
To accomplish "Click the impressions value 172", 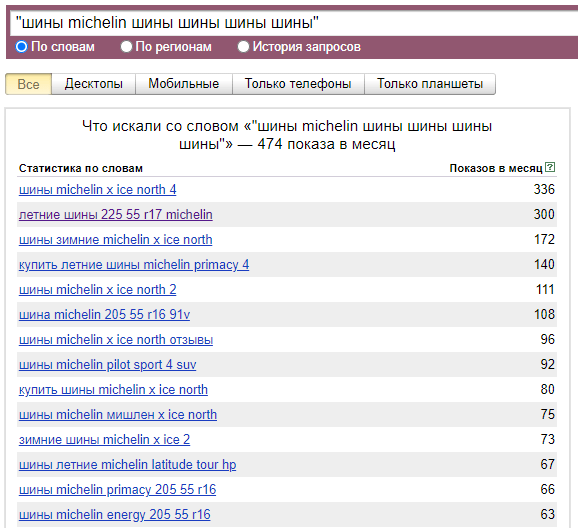I will [x=544, y=240].
